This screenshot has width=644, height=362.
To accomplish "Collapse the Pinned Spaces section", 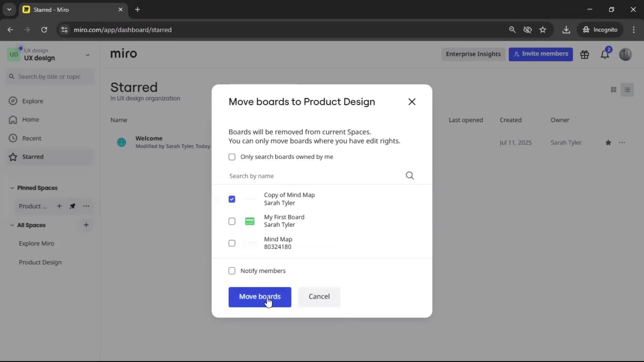I will click(x=12, y=188).
